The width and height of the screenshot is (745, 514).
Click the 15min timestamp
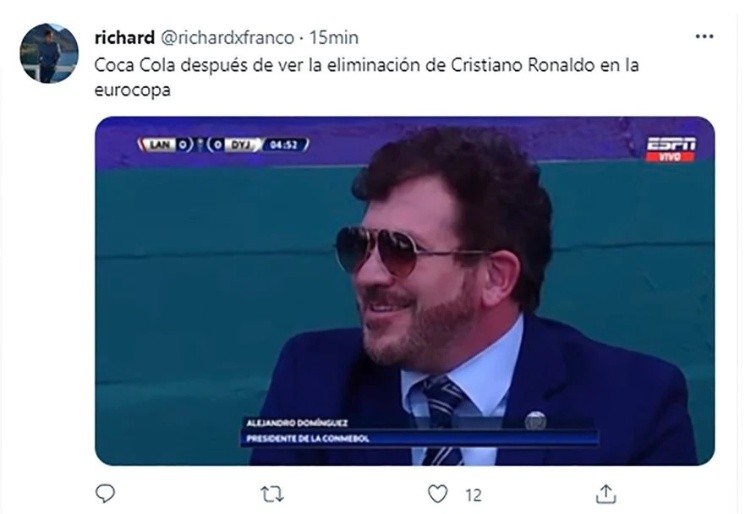tap(334, 38)
